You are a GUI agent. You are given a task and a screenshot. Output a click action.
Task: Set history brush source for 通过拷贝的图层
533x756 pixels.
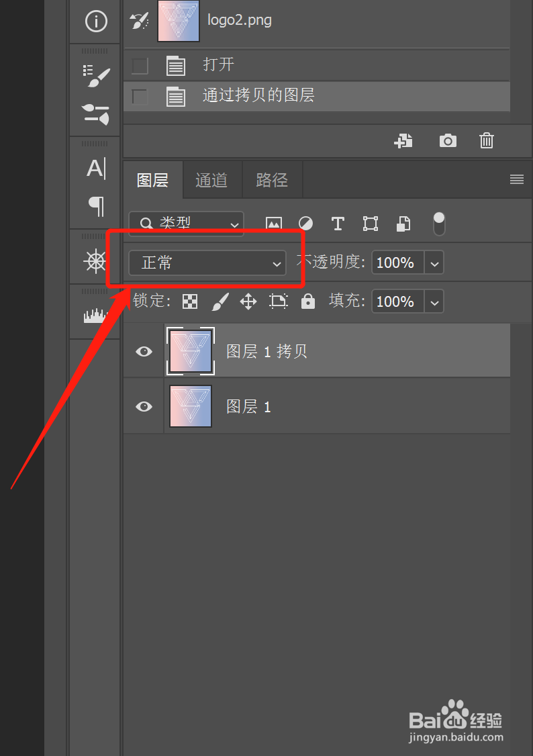click(140, 97)
